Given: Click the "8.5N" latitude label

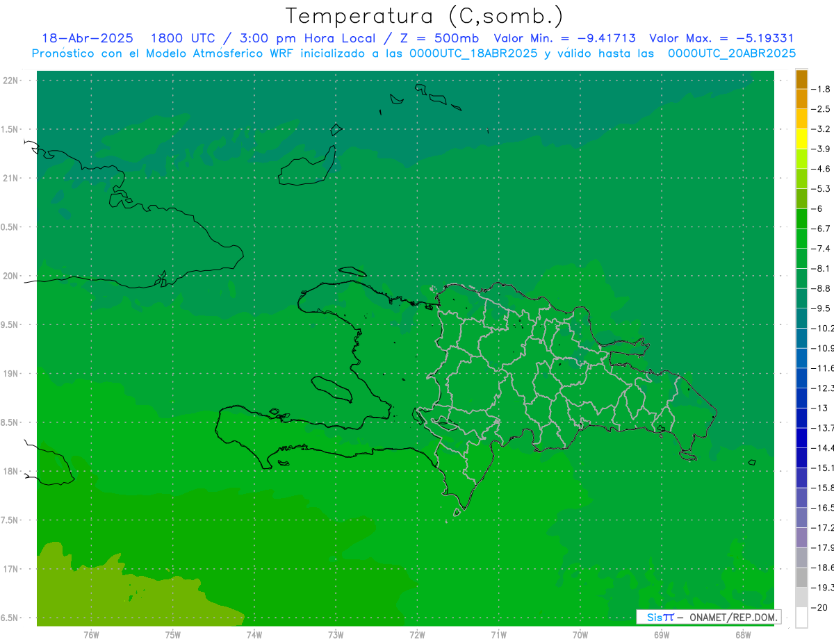Looking at the screenshot, I should point(10,422).
